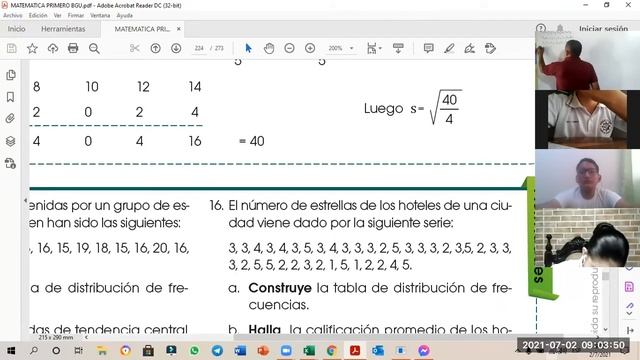Select the MATEMATICA PRI... document tab

pyautogui.click(x=142, y=29)
